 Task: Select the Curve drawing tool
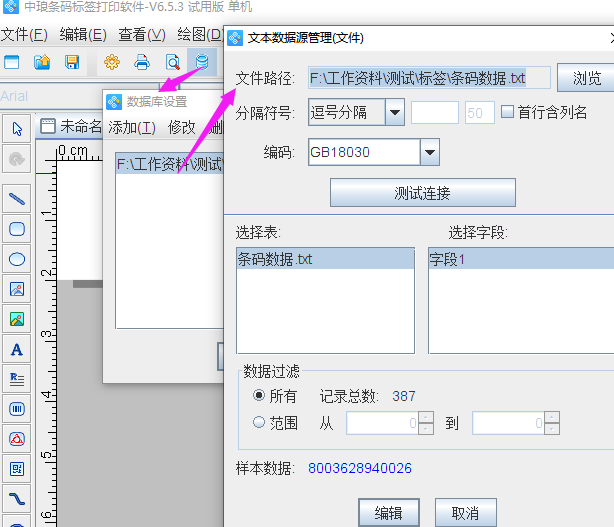pyautogui.click(x=16, y=499)
